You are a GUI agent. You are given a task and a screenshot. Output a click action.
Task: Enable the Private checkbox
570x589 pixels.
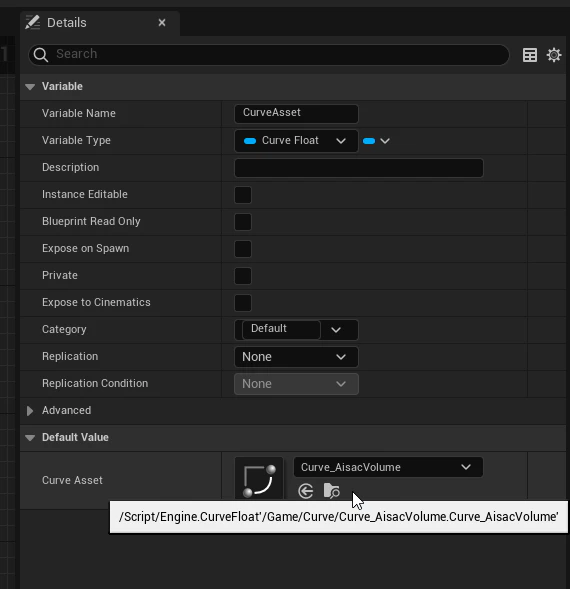click(x=243, y=276)
